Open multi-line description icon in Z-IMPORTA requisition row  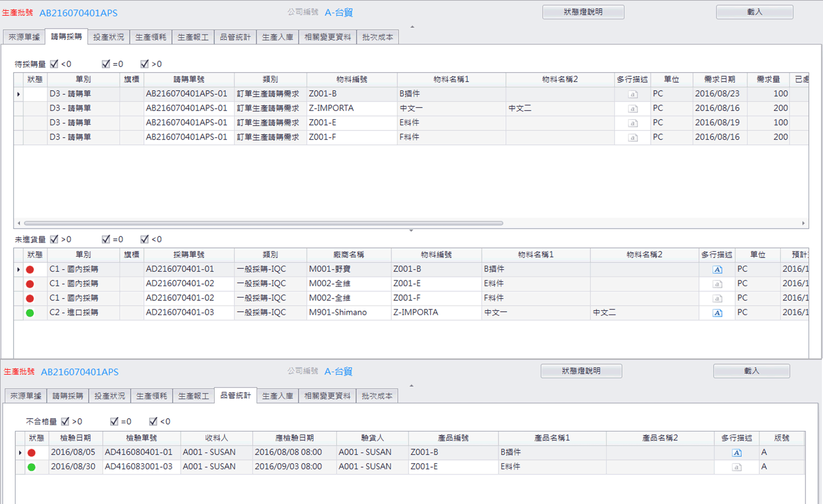633,109
